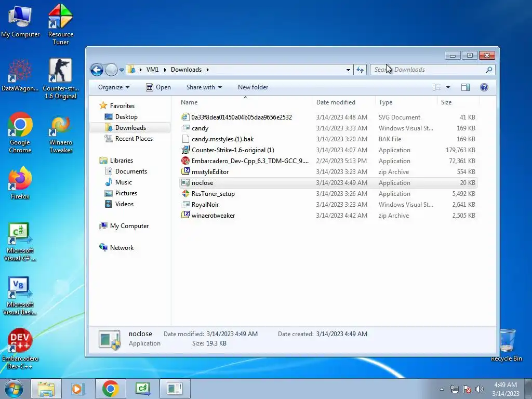Expand arrow after VM1 in address bar
Image resolution: width=532 pixels, height=399 pixels.
tap(165, 70)
